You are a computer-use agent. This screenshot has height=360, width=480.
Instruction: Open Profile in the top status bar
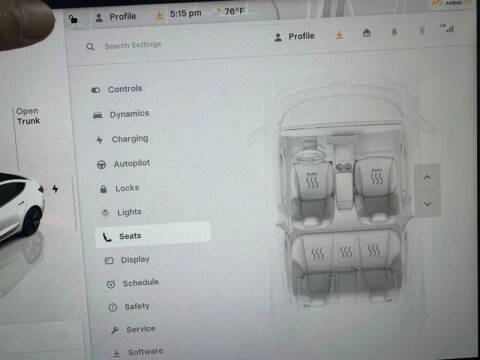pyautogui.click(x=116, y=17)
